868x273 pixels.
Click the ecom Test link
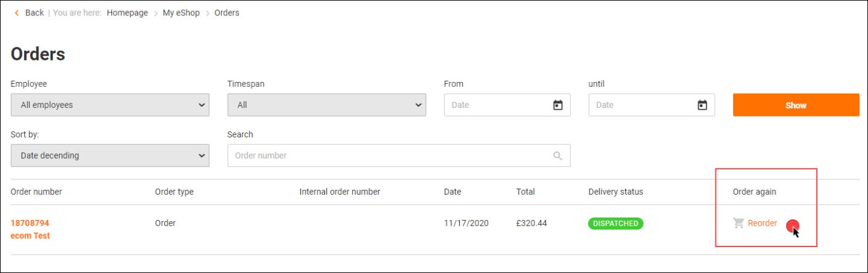[30, 236]
